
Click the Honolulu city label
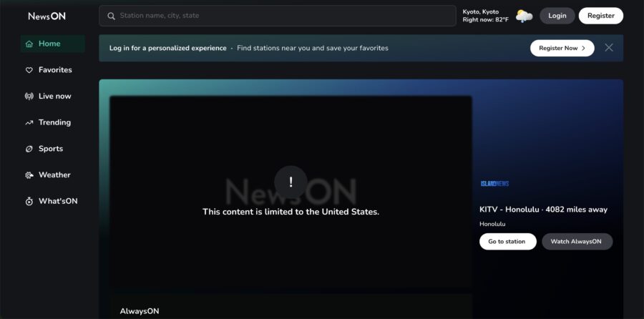pos(492,224)
